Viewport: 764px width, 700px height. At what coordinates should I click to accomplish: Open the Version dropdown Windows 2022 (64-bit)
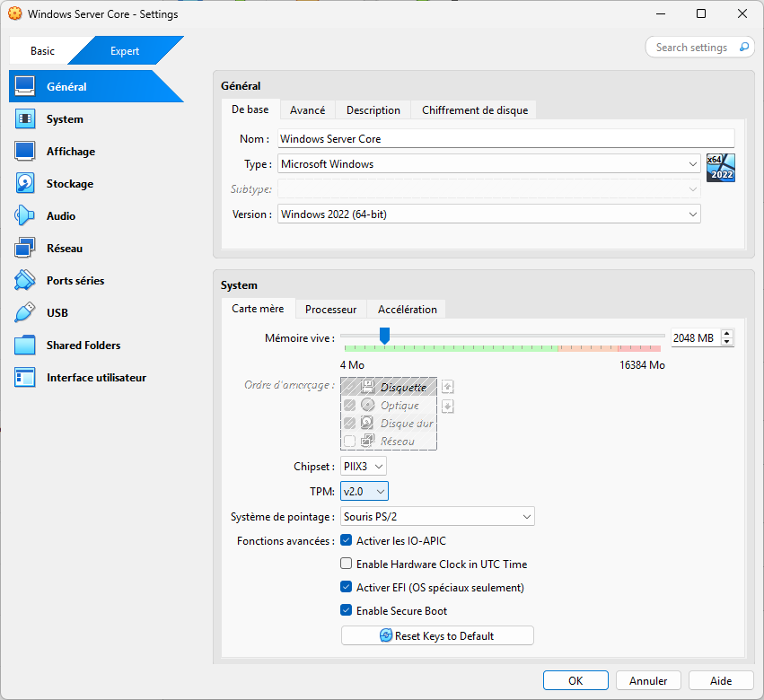[488, 214]
